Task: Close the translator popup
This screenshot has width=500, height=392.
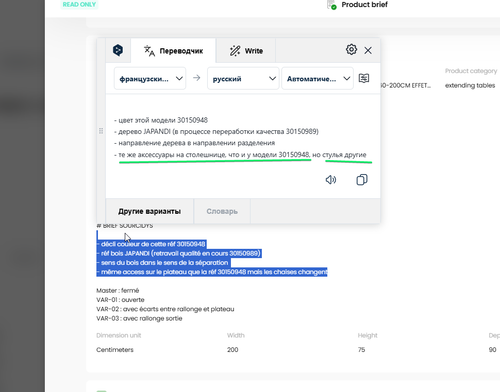Action: [x=368, y=50]
